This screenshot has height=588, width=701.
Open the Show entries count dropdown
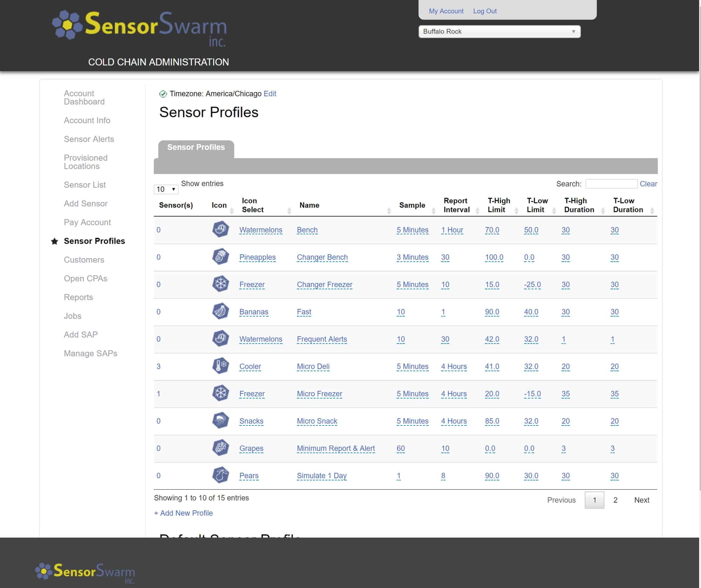click(166, 189)
